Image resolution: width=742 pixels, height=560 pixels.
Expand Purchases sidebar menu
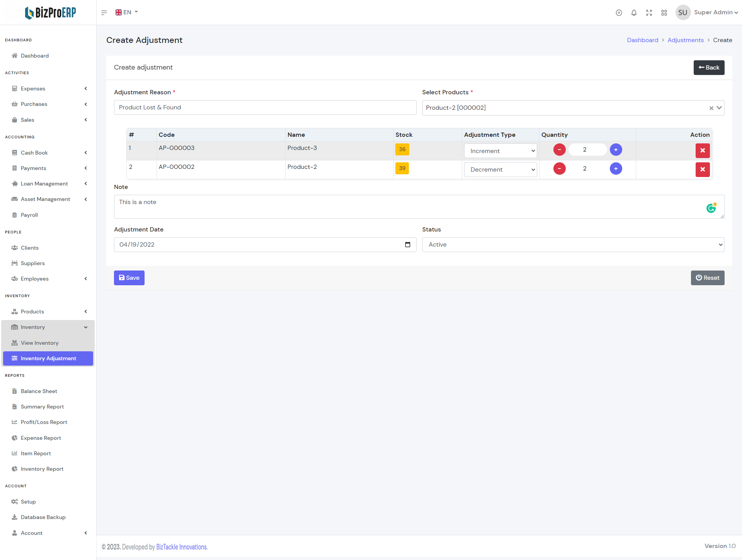[x=34, y=104]
